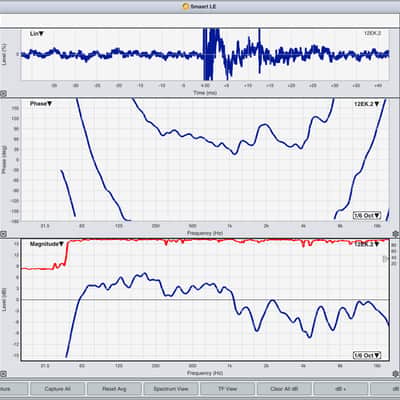Open the Magnitude graph type dropdown
The width and height of the screenshot is (400, 400).
point(47,244)
